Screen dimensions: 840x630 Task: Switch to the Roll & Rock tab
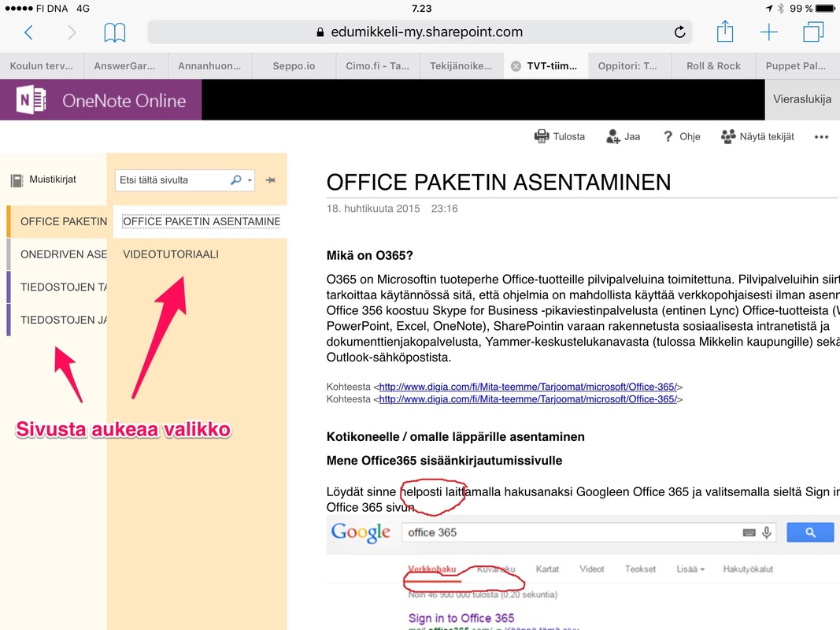[713, 66]
